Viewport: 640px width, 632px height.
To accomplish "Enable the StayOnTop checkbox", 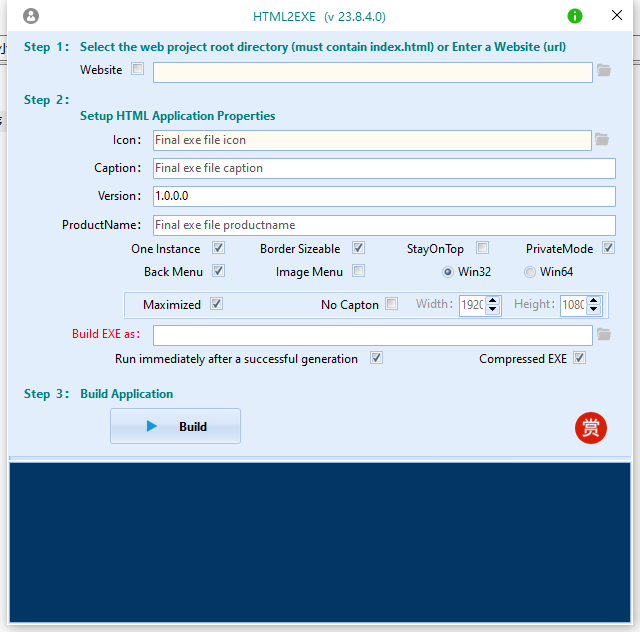I will pos(482,248).
